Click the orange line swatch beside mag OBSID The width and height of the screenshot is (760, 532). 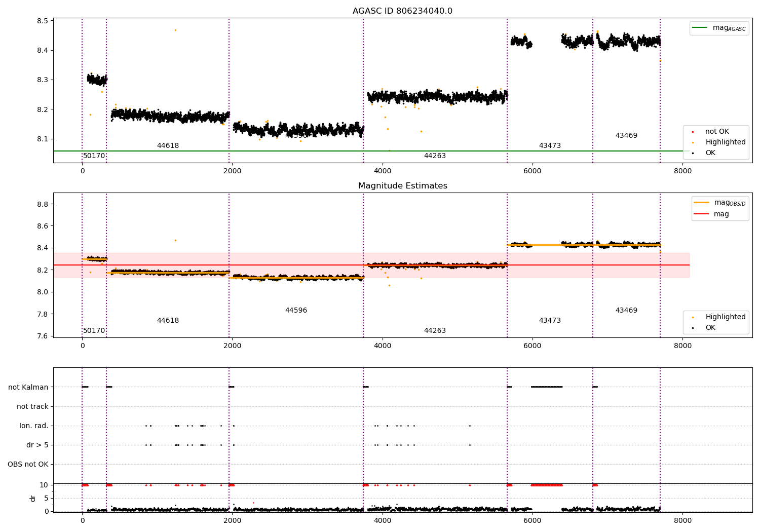coord(702,203)
